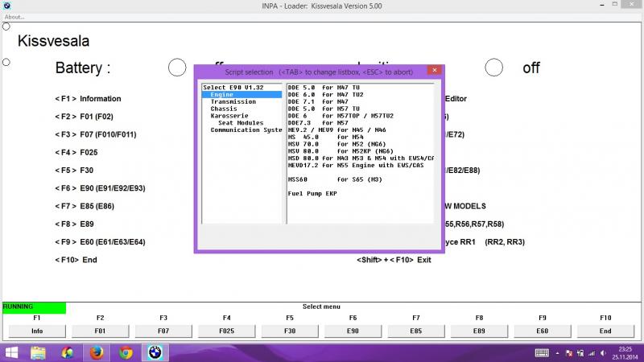Select the Engine category in list
The image size is (644, 362).
pyautogui.click(x=222, y=95)
